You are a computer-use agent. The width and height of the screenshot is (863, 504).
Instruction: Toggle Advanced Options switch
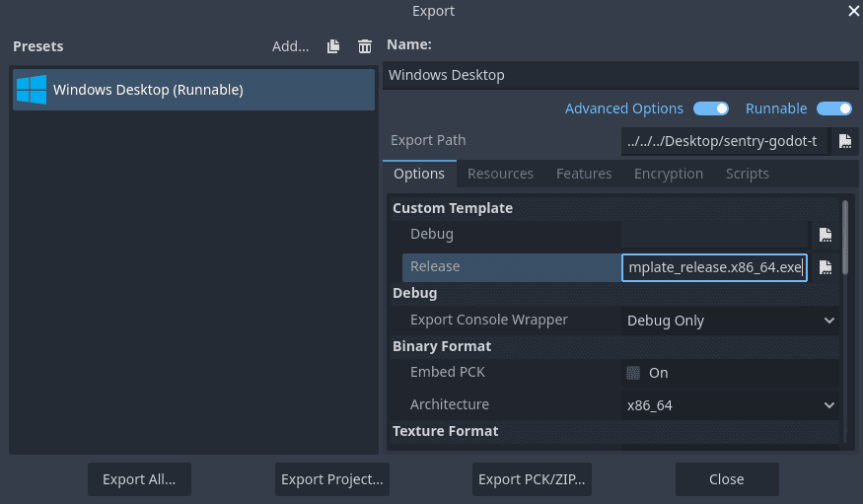tap(711, 108)
